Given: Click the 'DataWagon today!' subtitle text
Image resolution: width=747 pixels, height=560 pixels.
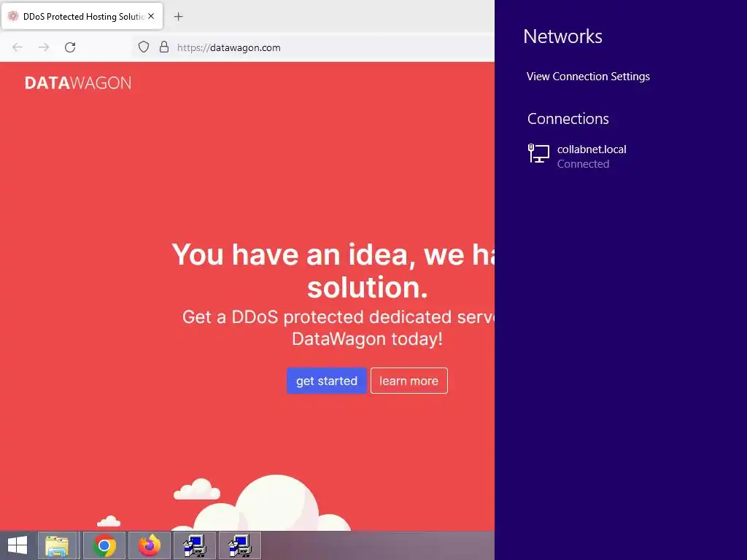Looking at the screenshot, I should 368,339.
